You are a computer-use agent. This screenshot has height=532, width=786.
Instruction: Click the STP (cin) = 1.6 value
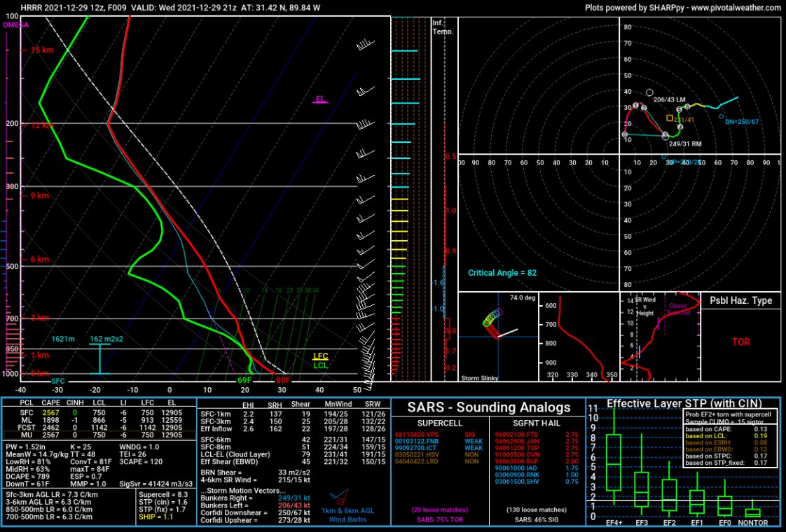click(163, 503)
